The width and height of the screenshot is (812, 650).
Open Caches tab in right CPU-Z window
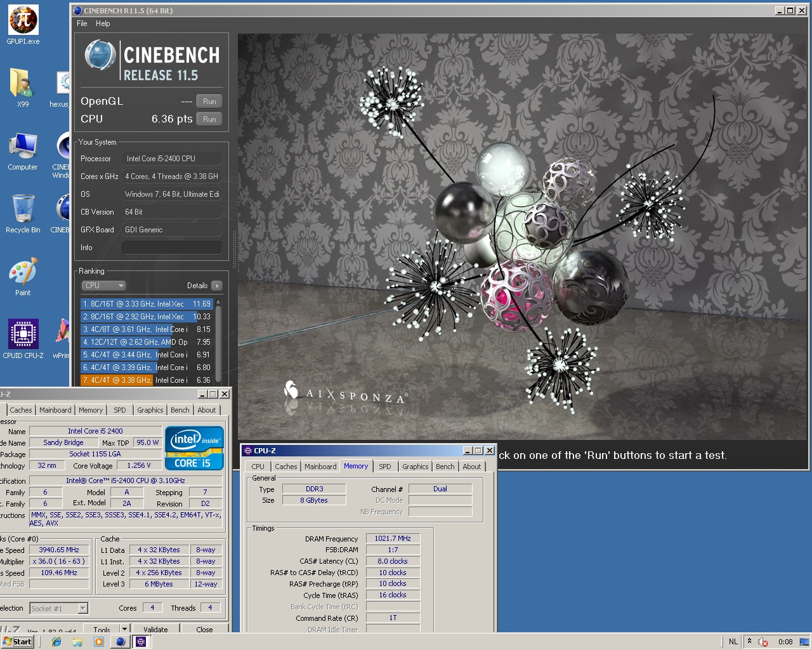(x=285, y=467)
